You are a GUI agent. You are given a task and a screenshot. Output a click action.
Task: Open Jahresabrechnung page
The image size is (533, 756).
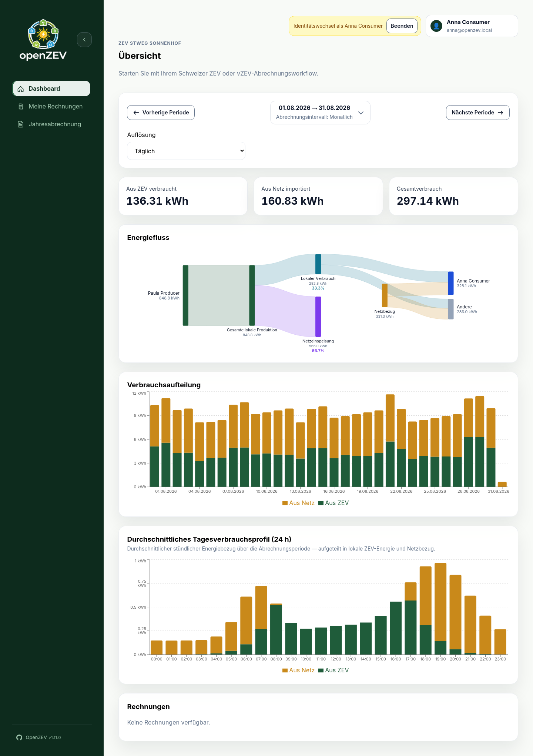click(51, 124)
